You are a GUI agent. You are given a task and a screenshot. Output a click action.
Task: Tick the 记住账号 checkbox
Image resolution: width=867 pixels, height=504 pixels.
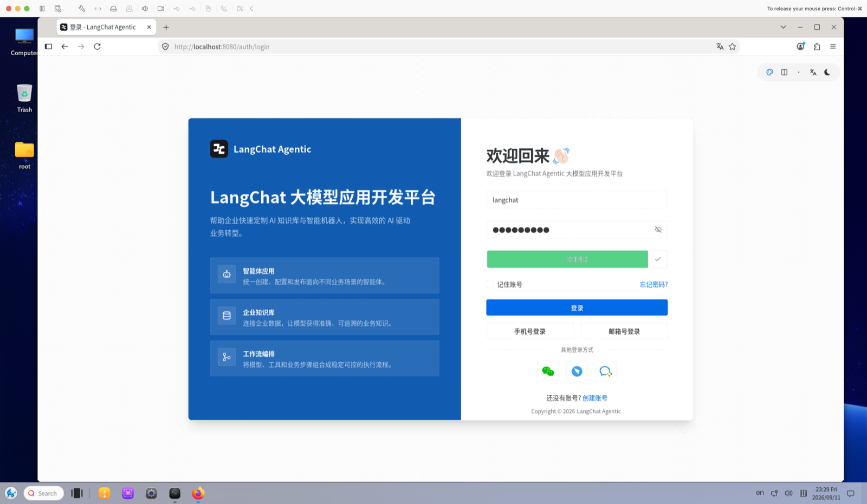(x=490, y=284)
